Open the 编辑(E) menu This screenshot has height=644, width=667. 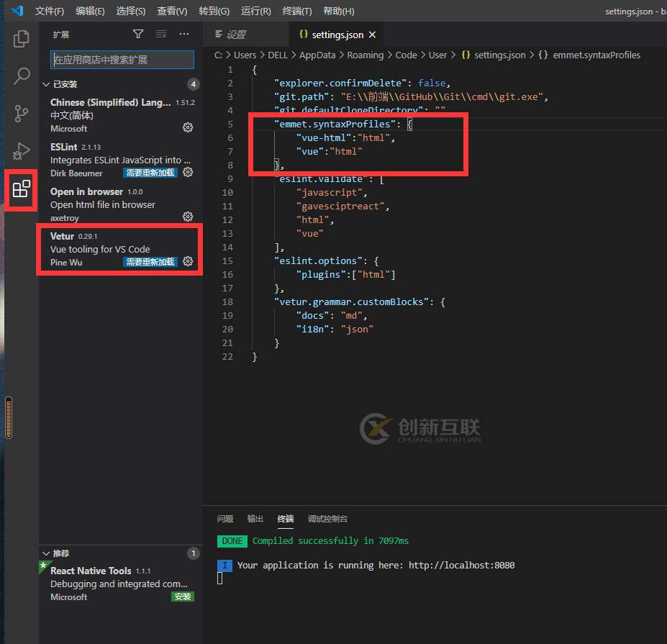click(x=90, y=11)
